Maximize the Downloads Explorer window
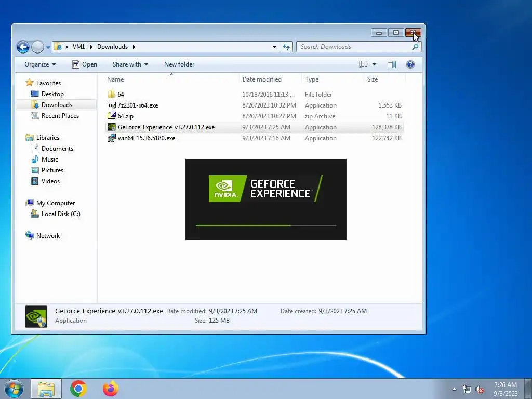This screenshot has height=399, width=532. click(x=396, y=33)
